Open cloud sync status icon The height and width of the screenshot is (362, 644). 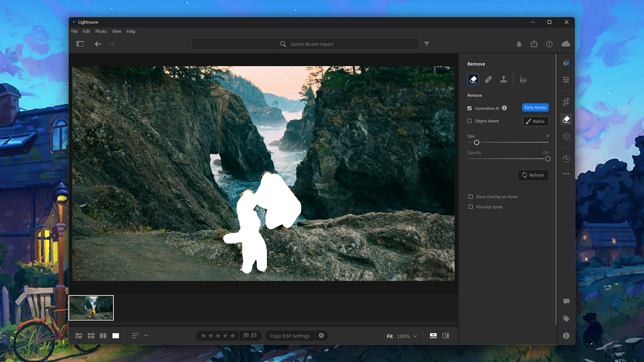click(566, 44)
